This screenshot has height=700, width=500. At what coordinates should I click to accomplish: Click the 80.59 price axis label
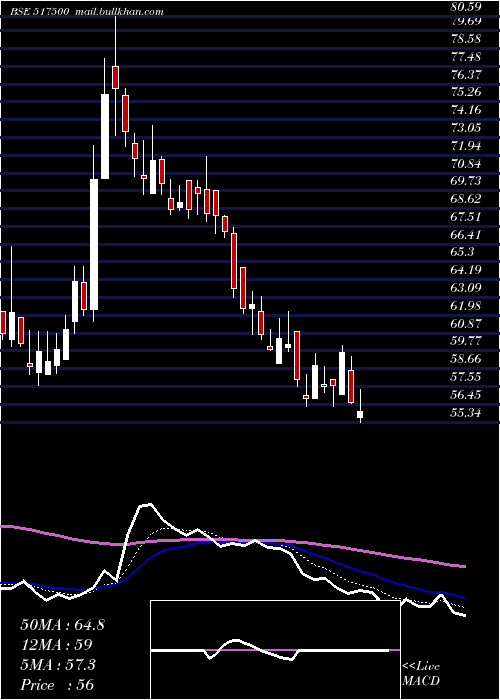coord(465,7)
